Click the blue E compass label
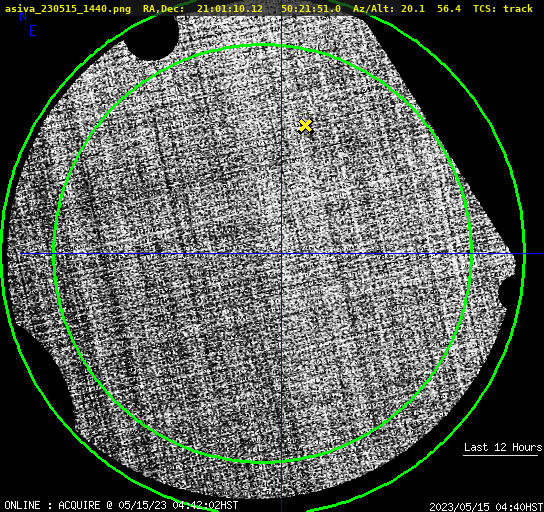The image size is (544, 512). [x=33, y=31]
